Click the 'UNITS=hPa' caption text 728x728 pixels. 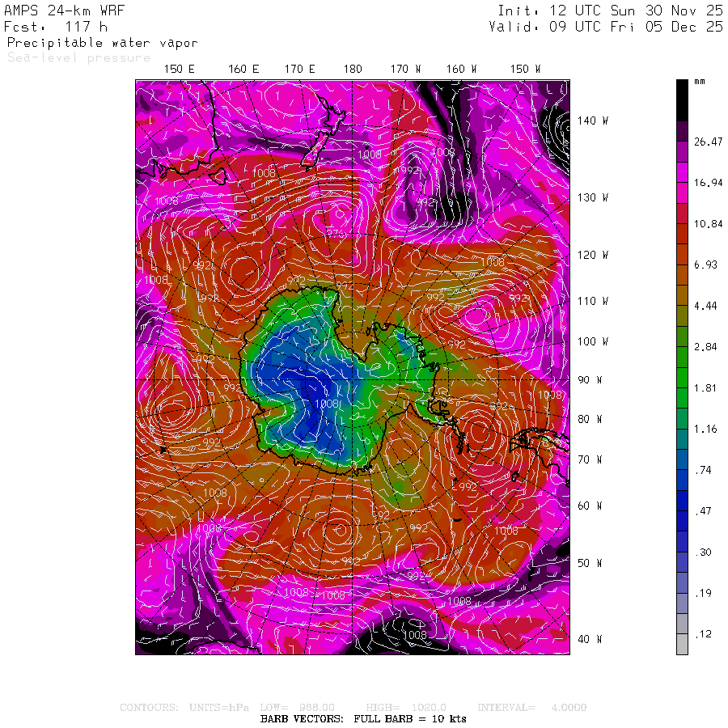(218, 708)
